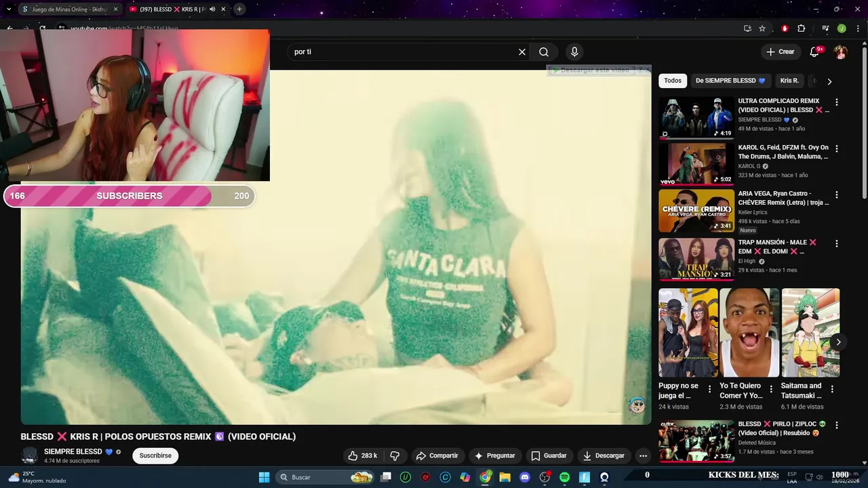Open YouTube notifications bell
Viewport: 868px width, 488px height.
coord(815,52)
